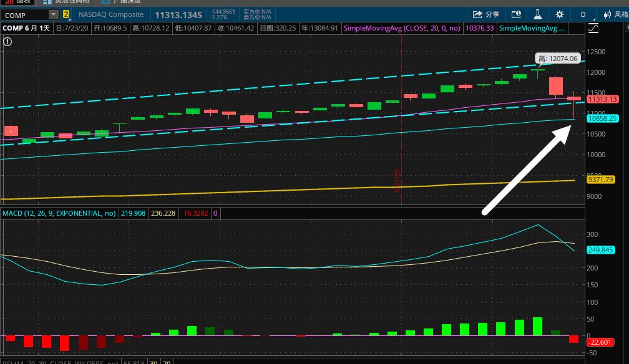Click the 10376.33 moving average value
629x364 pixels.
(479, 28)
